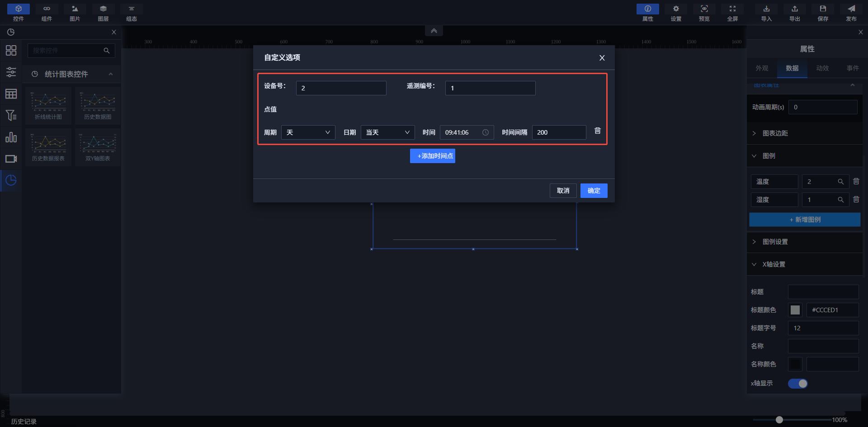Toggle the x轴显示 switch
This screenshot has height=427, width=868.
click(798, 384)
